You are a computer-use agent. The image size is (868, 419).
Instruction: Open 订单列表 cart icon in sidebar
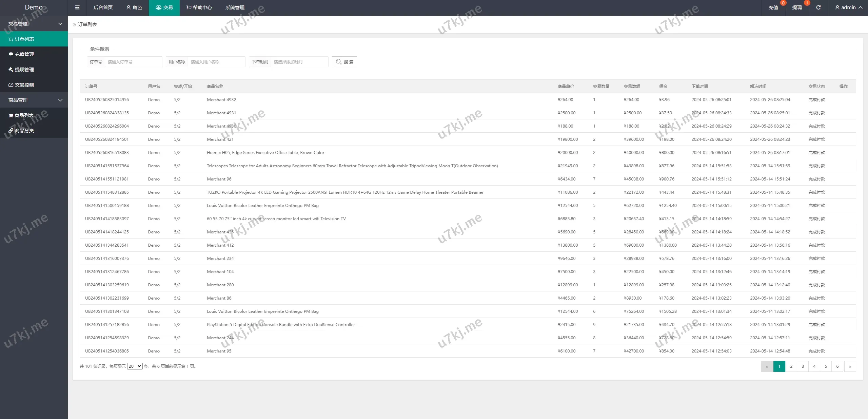point(11,39)
